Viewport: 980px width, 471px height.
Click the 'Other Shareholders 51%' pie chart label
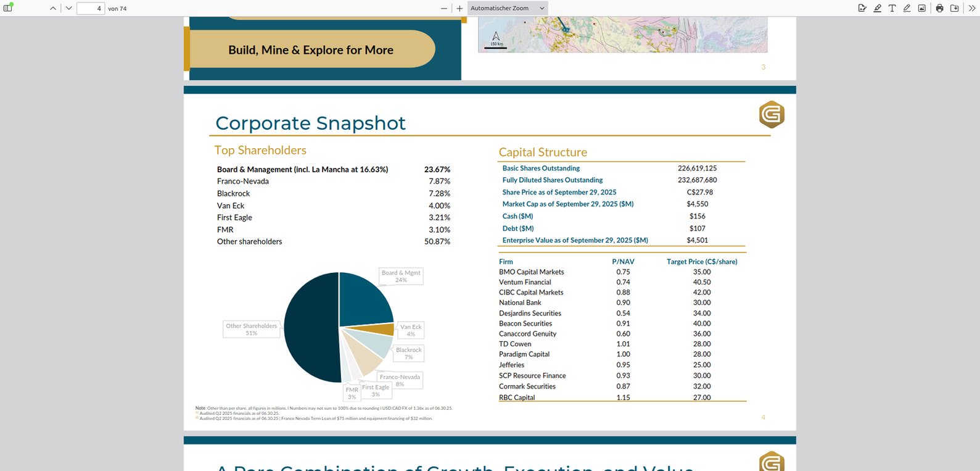[252, 330]
